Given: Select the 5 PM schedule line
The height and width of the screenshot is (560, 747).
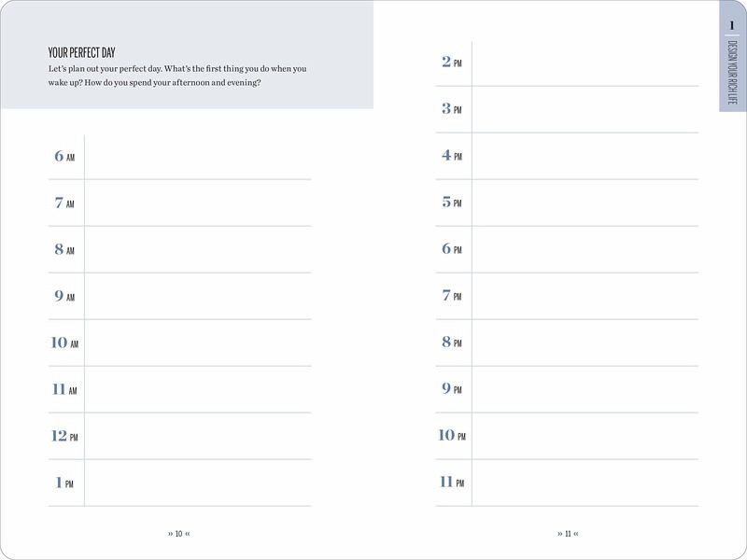Looking at the screenshot, I should [x=585, y=203].
